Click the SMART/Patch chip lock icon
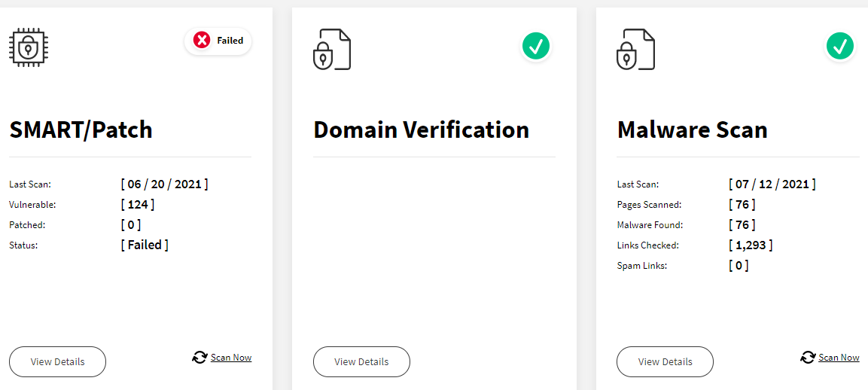This screenshot has height=390, width=868. coord(30,49)
